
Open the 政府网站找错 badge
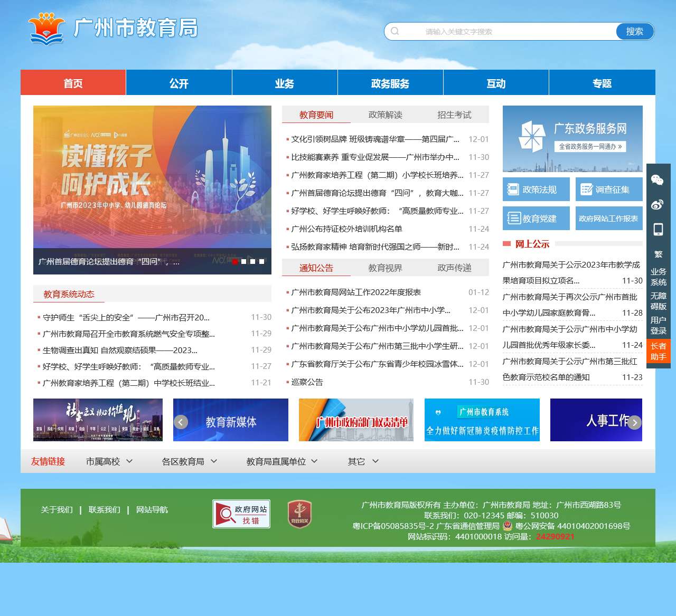point(241,514)
